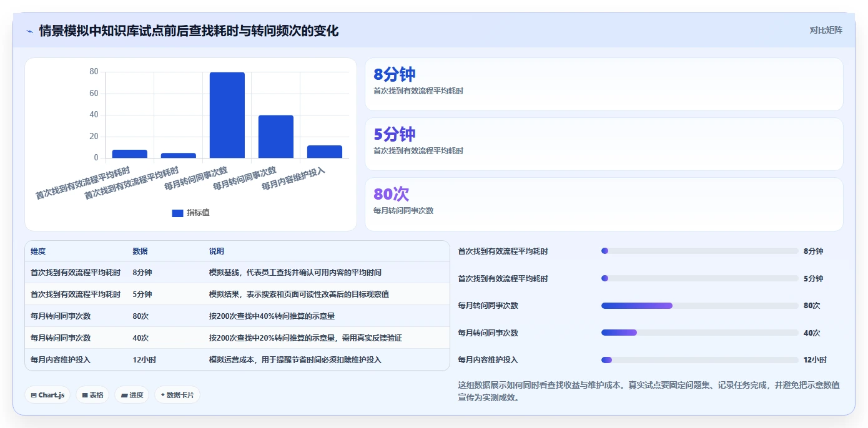This screenshot has width=868, height=428.
Task: Click the progress bar labeled 12小时
Action: (x=700, y=360)
